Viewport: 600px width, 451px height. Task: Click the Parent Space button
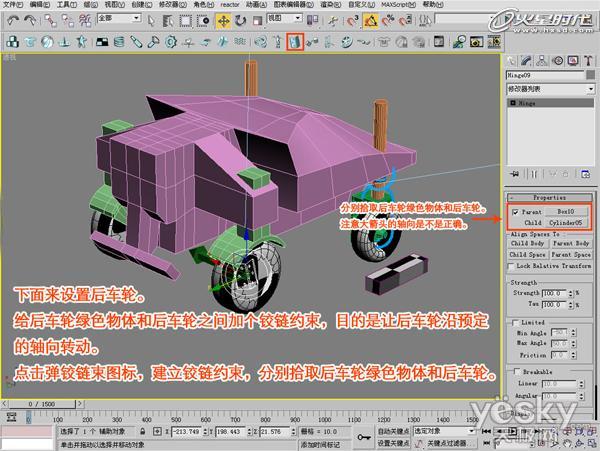click(x=571, y=254)
